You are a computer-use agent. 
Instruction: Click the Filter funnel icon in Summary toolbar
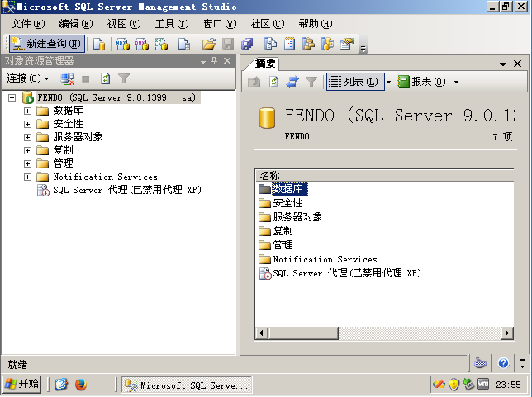pyautogui.click(x=311, y=82)
